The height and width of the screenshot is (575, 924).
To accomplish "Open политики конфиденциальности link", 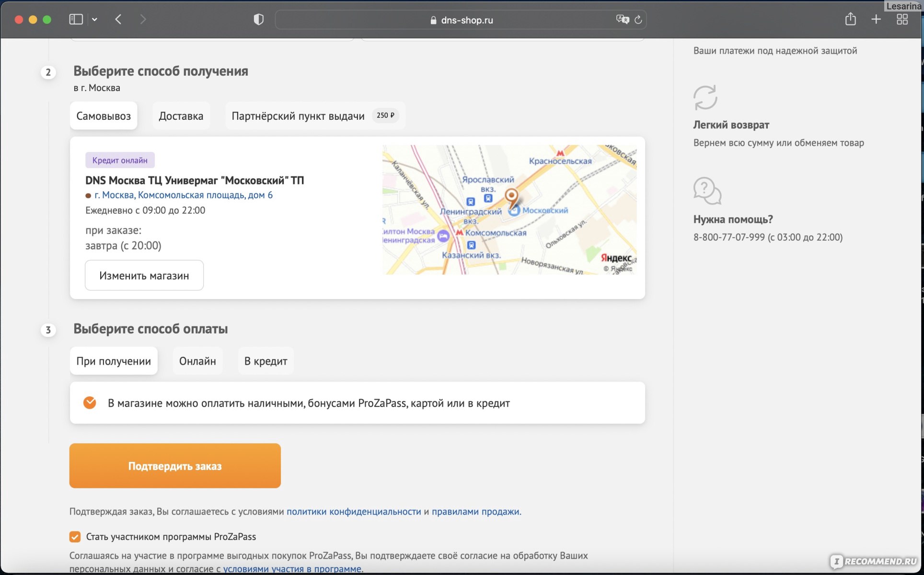I will (x=354, y=511).
